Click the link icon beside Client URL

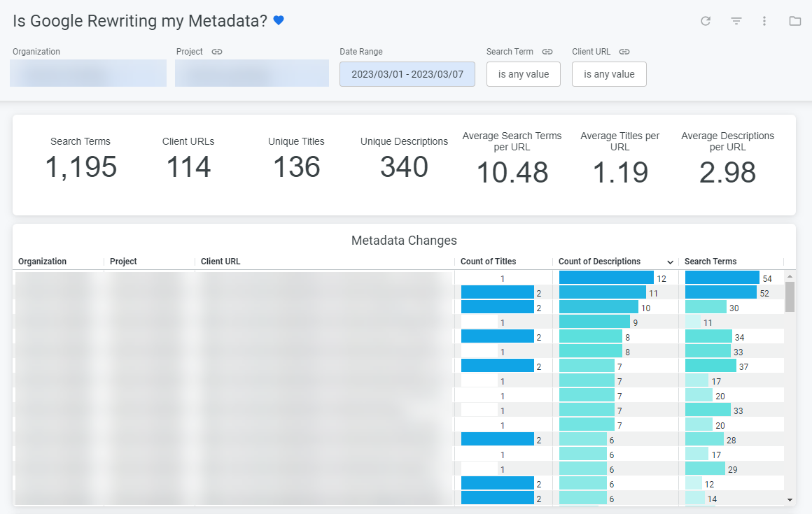[x=624, y=52]
